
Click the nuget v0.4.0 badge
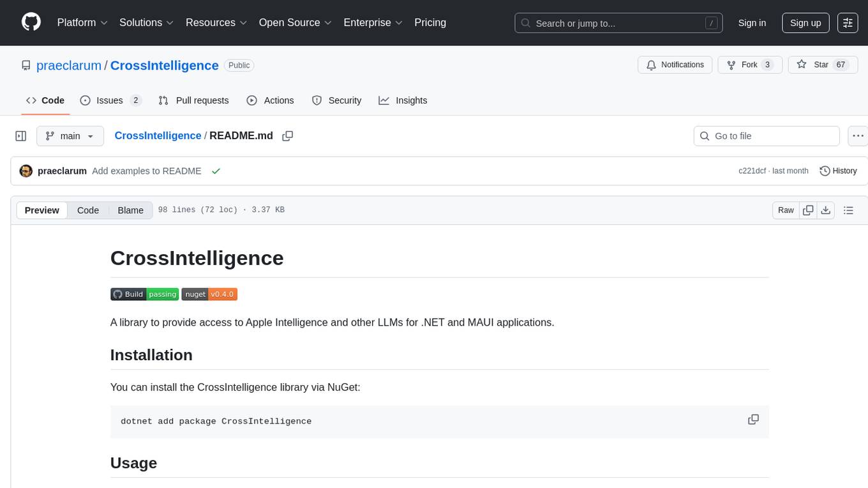pos(209,294)
